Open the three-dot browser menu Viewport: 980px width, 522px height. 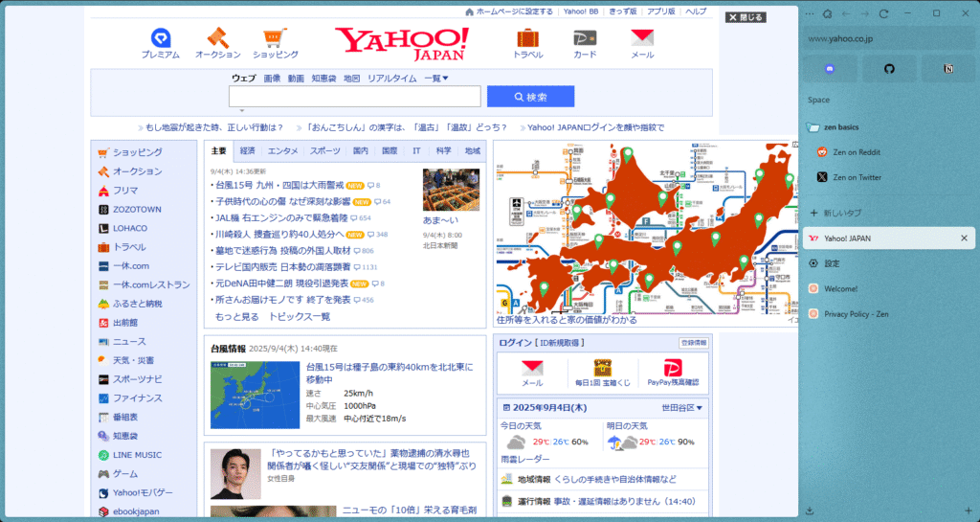click(810, 13)
